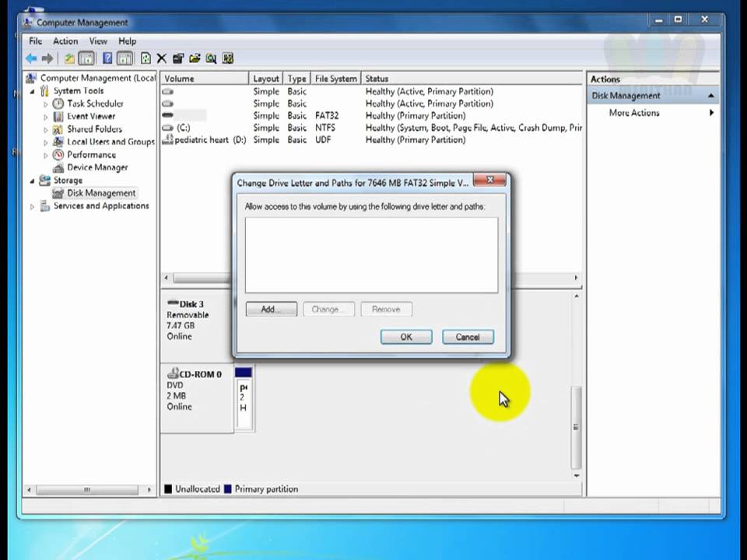Open the Help menu
747x560 pixels.
127,41
